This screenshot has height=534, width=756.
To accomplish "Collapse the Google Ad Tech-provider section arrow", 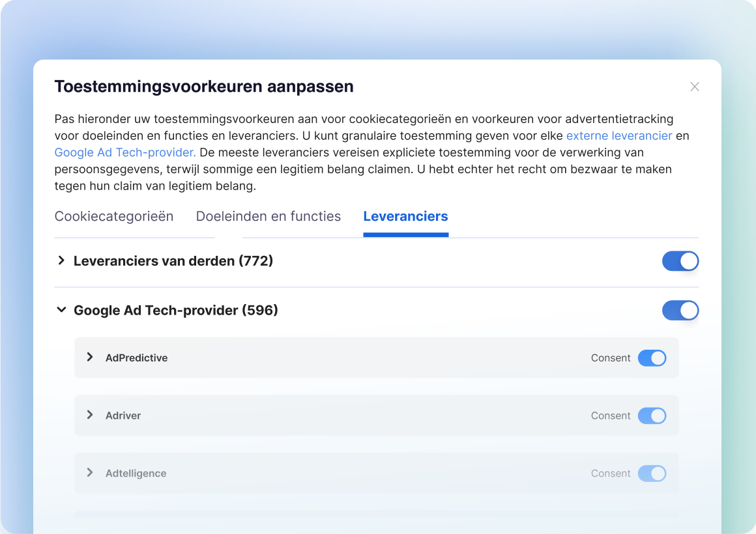I will pyautogui.click(x=61, y=310).
